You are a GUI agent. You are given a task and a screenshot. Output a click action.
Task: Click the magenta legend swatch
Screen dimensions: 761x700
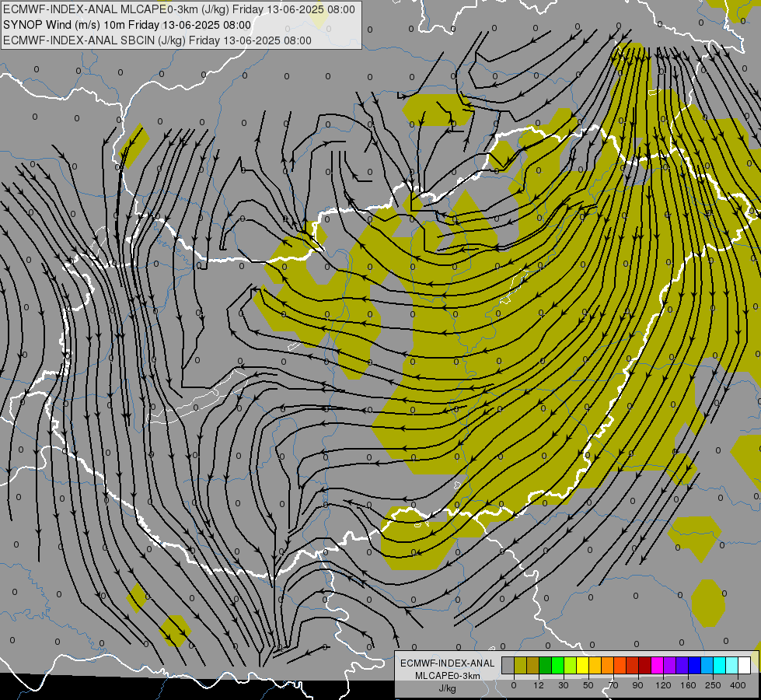(x=658, y=665)
